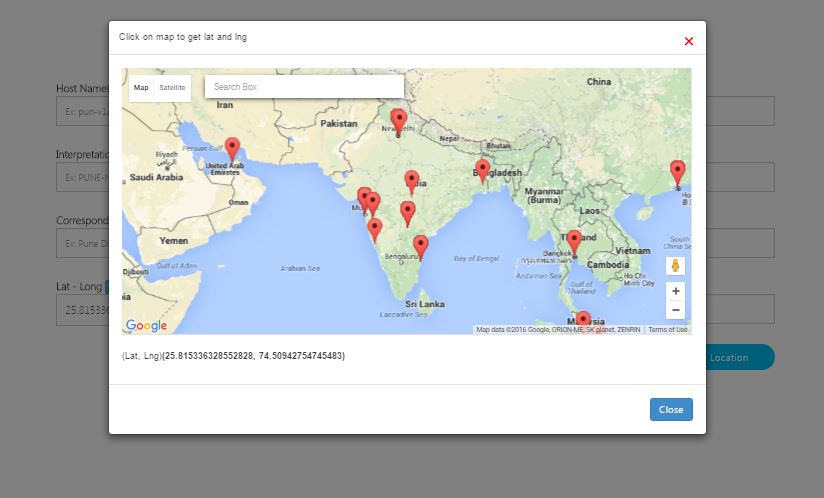Click the marker over Bangladesh
The height and width of the screenshot is (498, 824).
pyautogui.click(x=482, y=169)
